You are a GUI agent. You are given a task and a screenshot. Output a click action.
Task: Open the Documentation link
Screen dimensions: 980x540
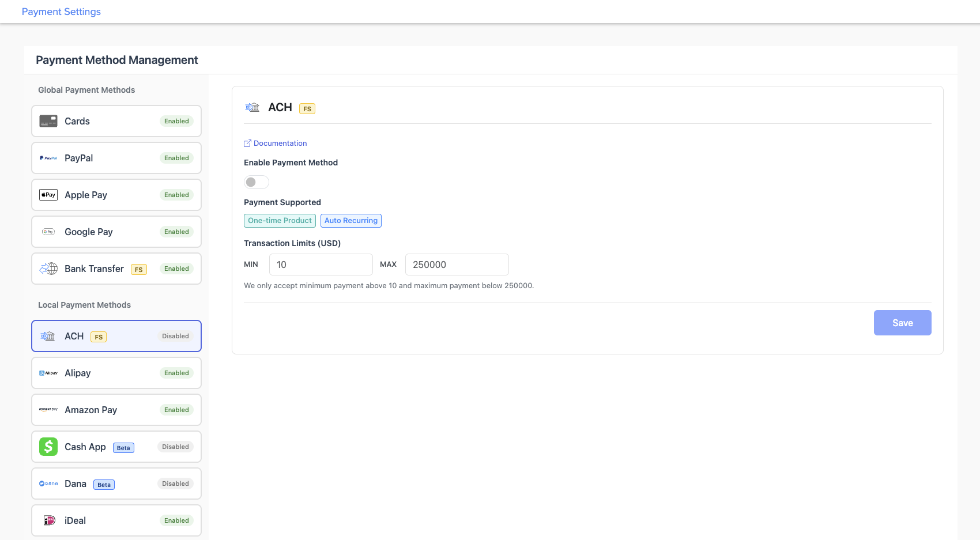(x=280, y=143)
